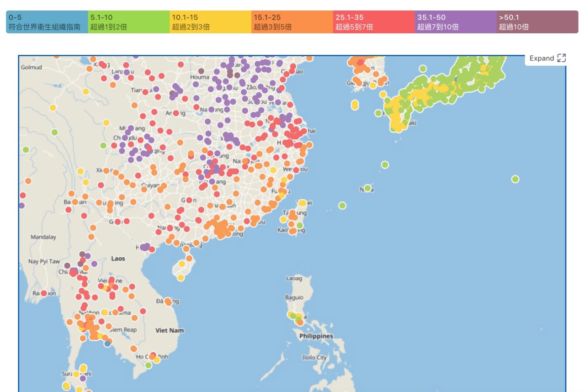Screen dimensions: 585x392
Task: Click the Expand map button label
Action: point(542,58)
